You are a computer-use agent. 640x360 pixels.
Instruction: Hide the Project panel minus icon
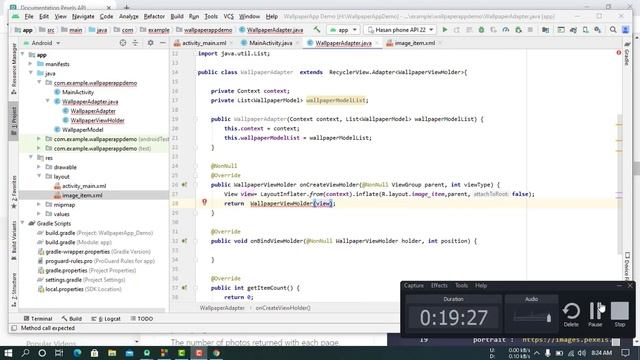pyautogui.click(x=162, y=43)
